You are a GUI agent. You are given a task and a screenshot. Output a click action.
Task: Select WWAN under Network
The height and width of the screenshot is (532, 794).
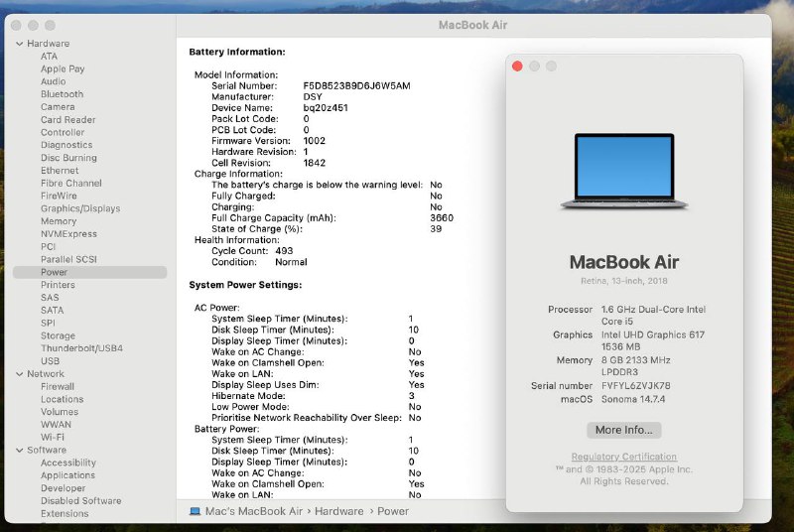tap(56, 425)
